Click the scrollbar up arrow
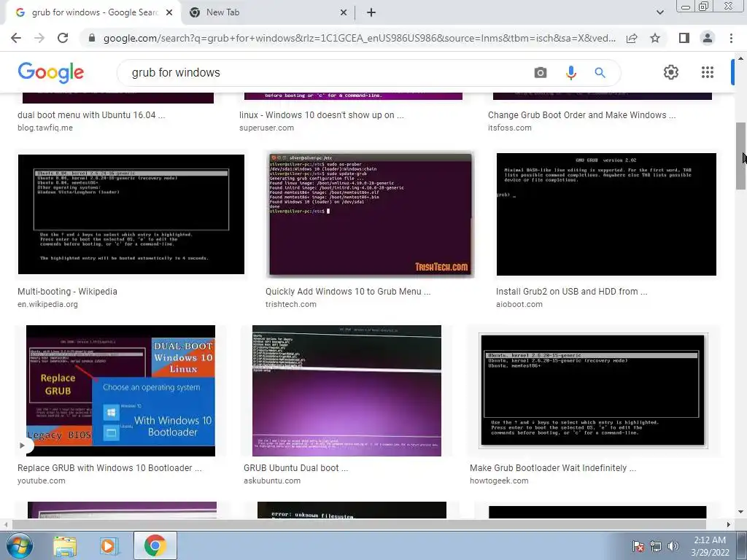The image size is (747, 560). (741, 58)
